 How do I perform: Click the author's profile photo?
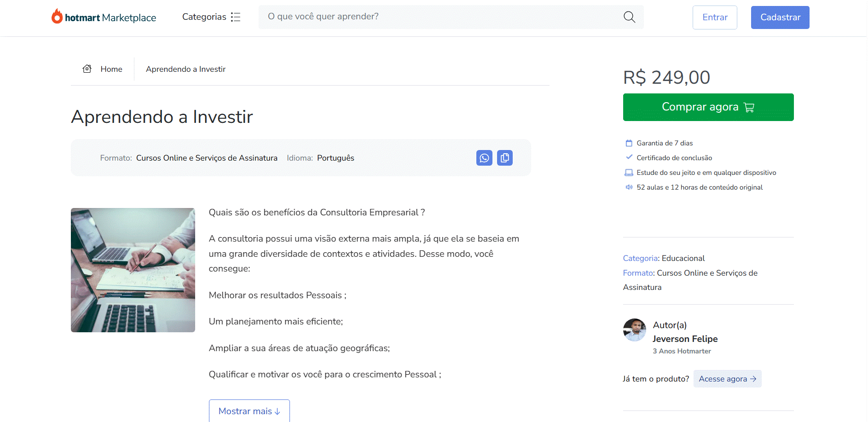[635, 330]
